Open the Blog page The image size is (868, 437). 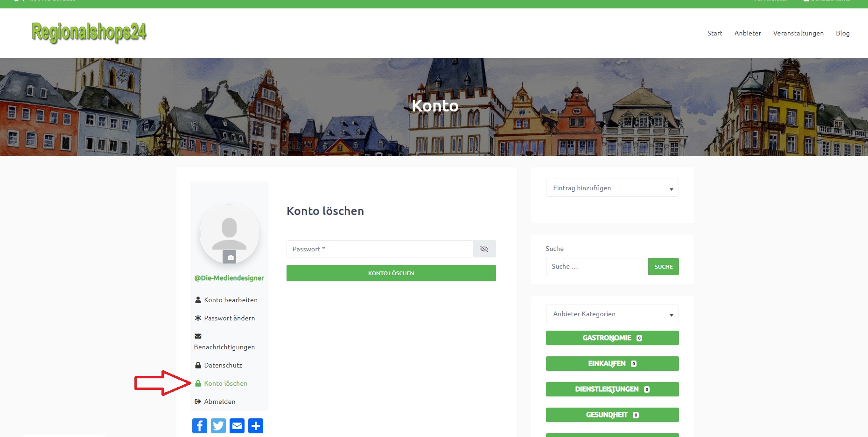[842, 33]
